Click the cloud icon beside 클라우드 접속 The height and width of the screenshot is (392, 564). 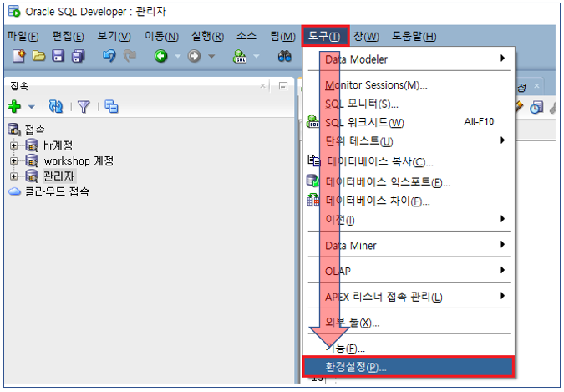(x=14, y=191)
